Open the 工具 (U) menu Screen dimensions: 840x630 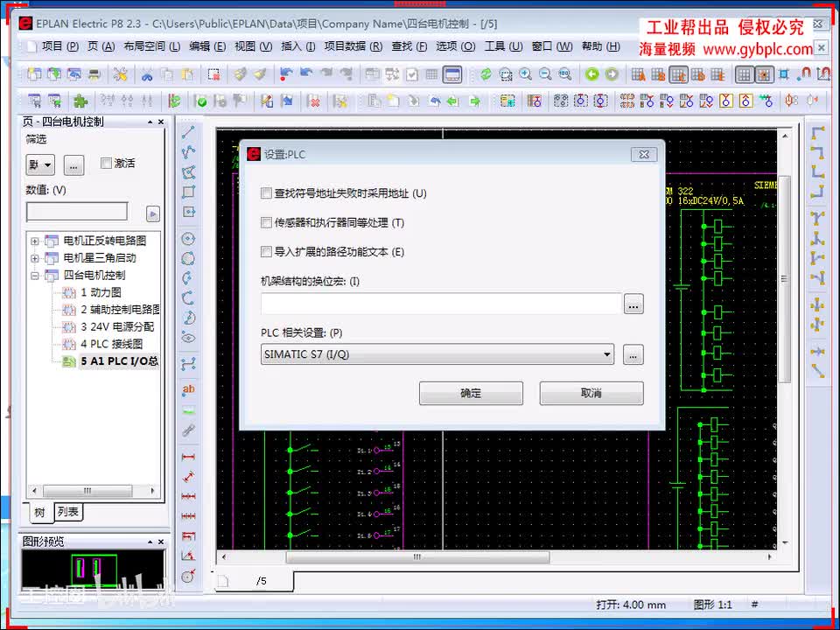pos(503,46)
